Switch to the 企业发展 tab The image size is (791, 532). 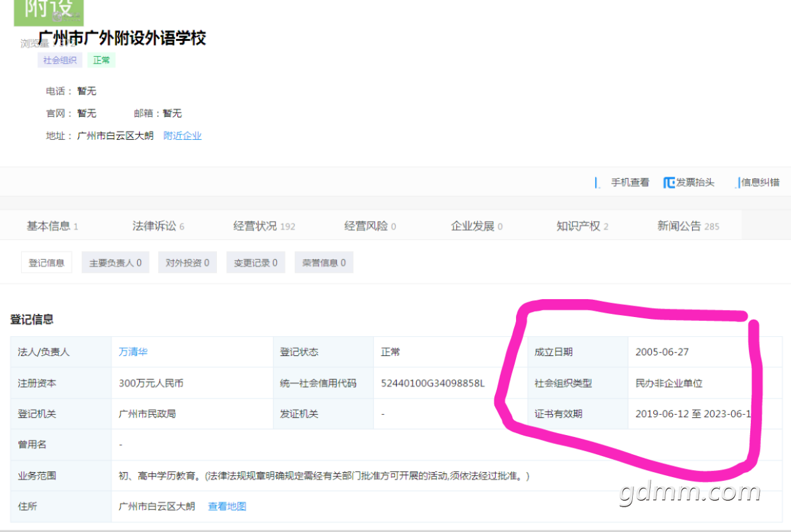tap(477, 226)
